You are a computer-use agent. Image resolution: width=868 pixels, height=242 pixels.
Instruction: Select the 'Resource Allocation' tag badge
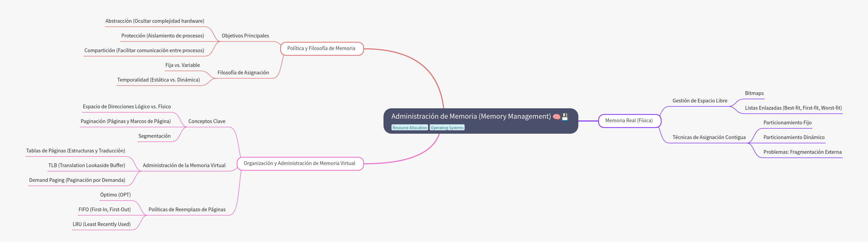(x=409, y=127)
